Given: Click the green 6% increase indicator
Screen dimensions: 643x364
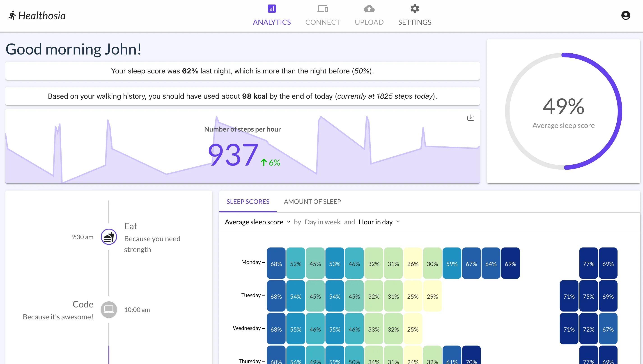Looking at the screenshot, I should click(270, 162).
